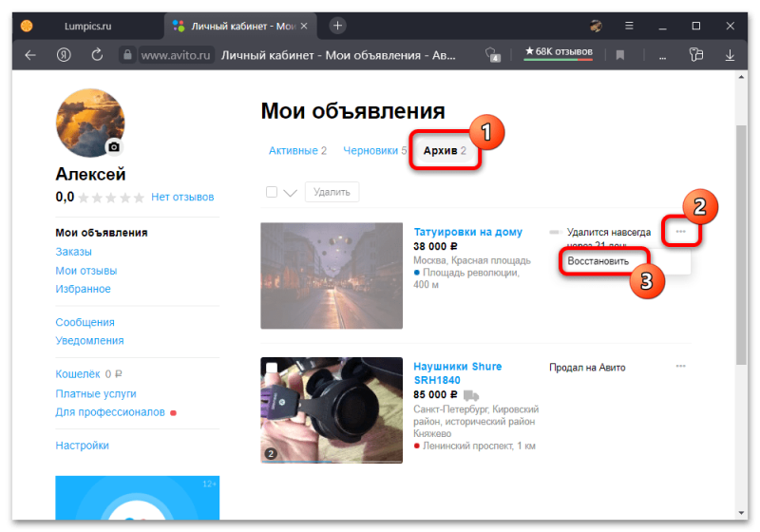Viewport: 760px width, 532px height.
Task: Open the Активные 2 listings tab
Action: pyautogui.click(x=297, y=151)
